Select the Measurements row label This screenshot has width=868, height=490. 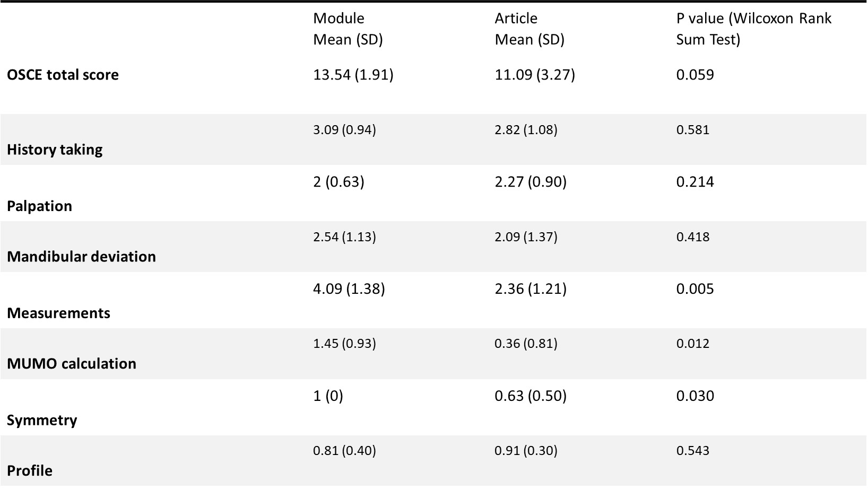(58, 313)
